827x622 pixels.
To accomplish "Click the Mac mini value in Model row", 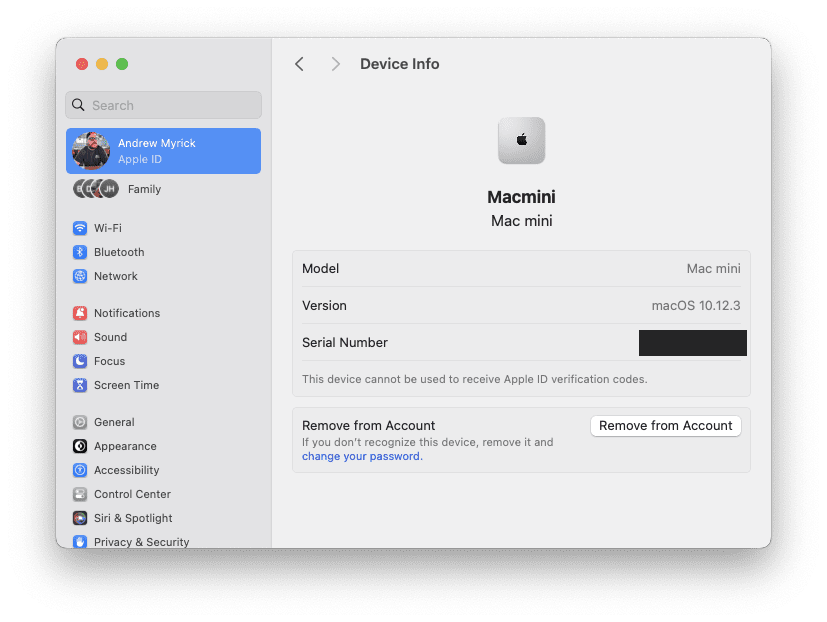I will coord(713,269).
